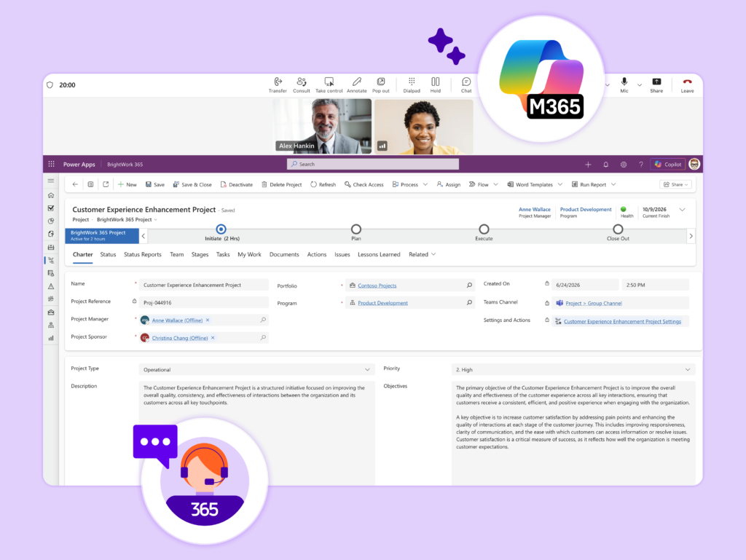This screenshot has width=746, height=560.
Task: Remove Anne Wallace from Project Manager
Action: point(208,320)
